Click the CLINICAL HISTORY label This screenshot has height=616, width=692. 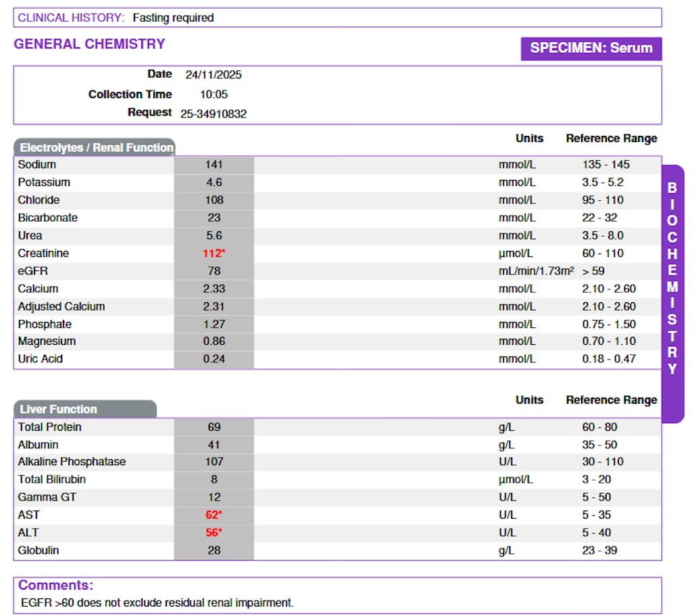coord(71,18)
